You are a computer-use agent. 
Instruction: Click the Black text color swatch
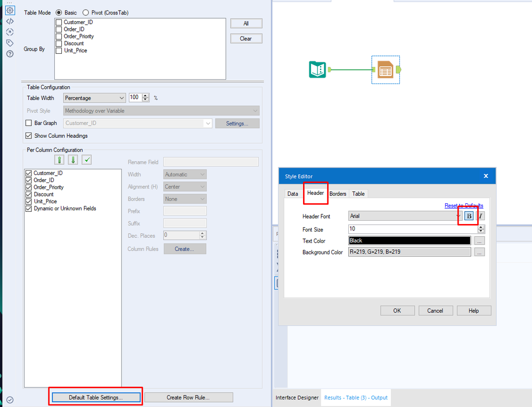click(410, 240)
